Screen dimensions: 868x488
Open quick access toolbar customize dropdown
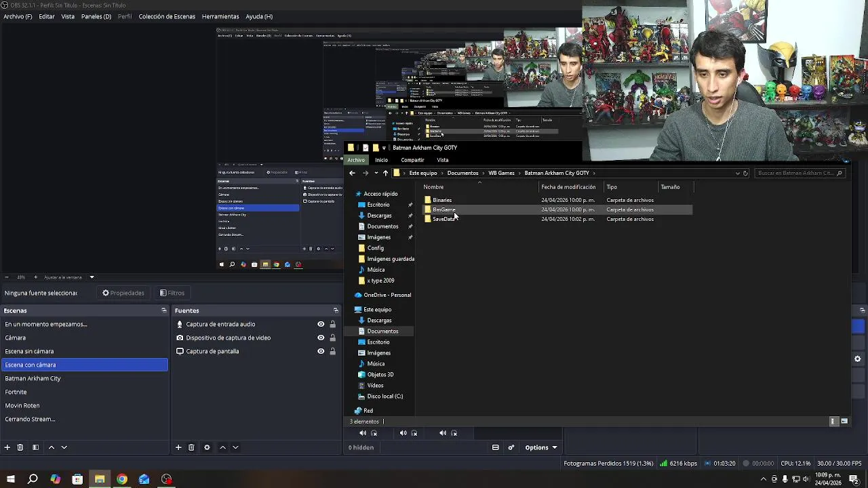tap(384, 148)
